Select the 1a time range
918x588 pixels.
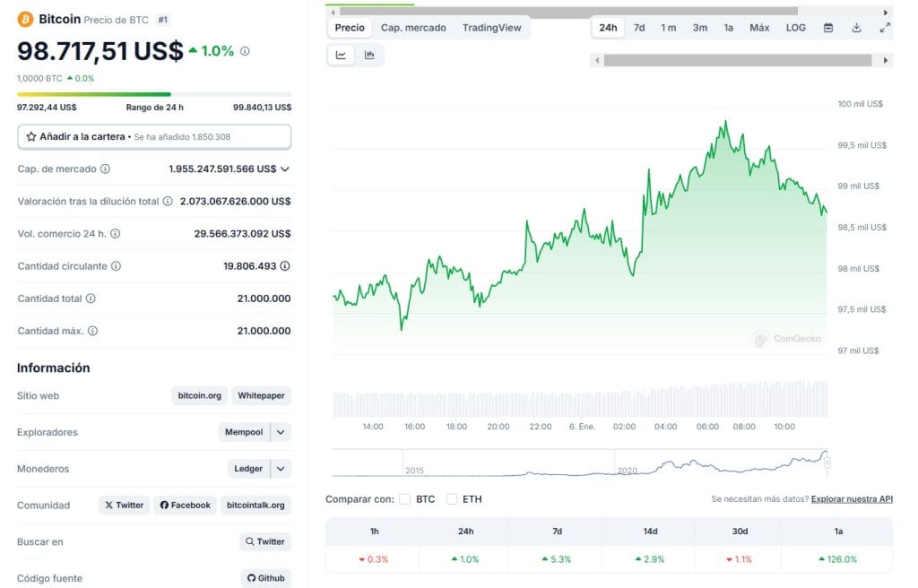(x=728, y=28)
